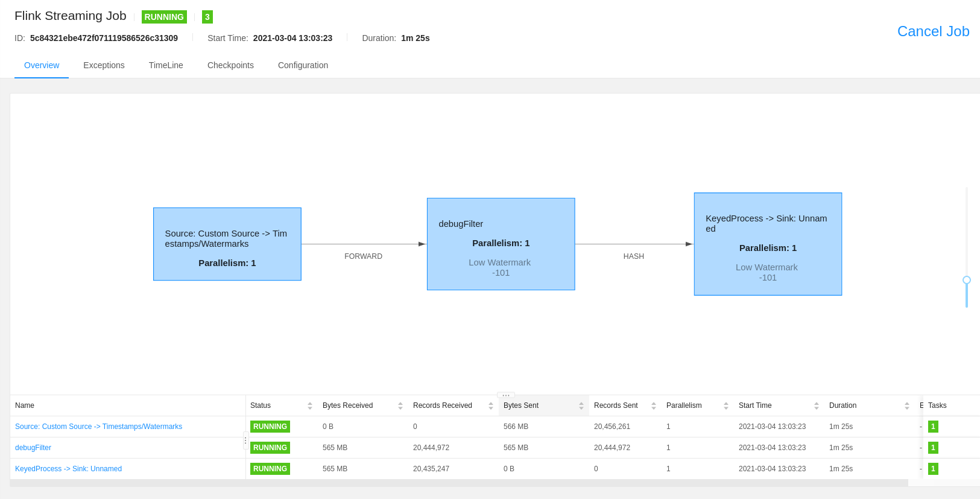
Task: Click RUNNING badge in the debugFilter row
Action: point(270,448)
